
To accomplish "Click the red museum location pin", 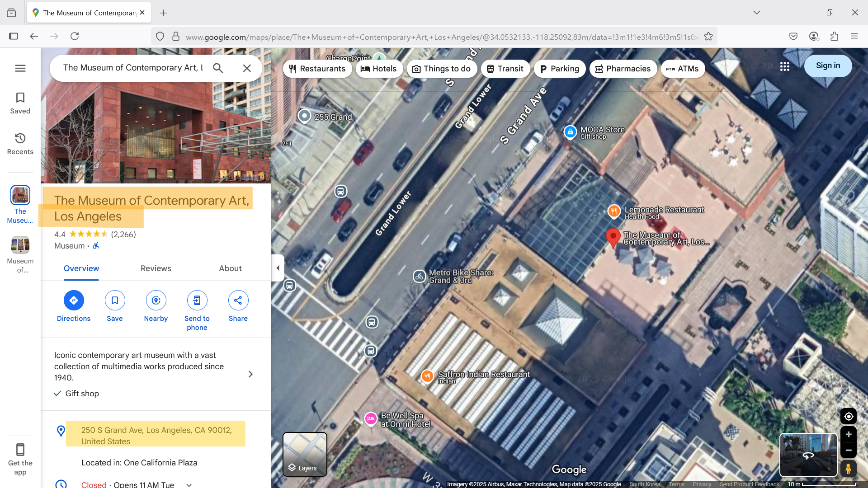I will (613, 238).
